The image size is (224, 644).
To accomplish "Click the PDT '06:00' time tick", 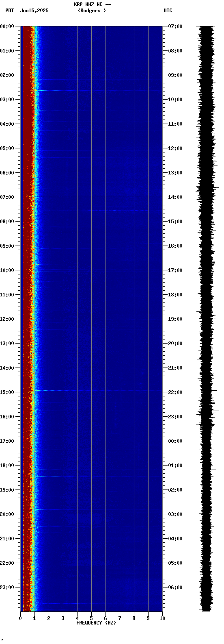I will 7,173.
